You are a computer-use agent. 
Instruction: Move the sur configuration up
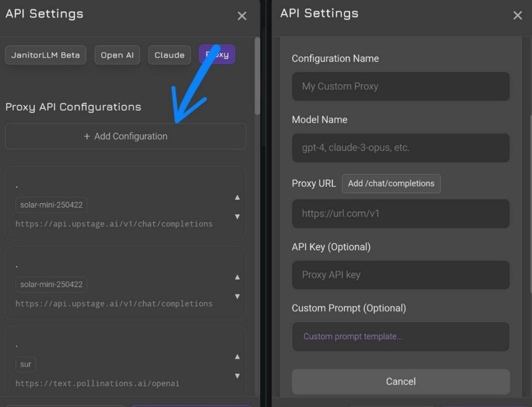(x=237, y=357)
